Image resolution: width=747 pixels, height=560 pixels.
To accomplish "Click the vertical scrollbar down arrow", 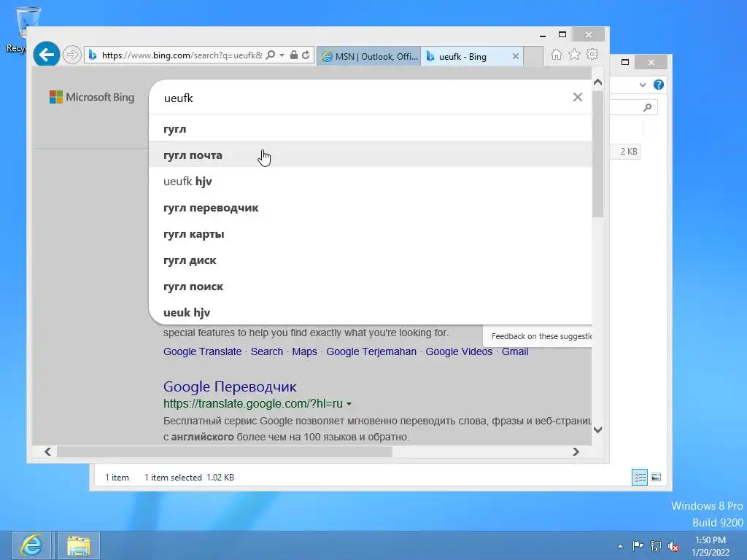I will [x=598, y=429].
